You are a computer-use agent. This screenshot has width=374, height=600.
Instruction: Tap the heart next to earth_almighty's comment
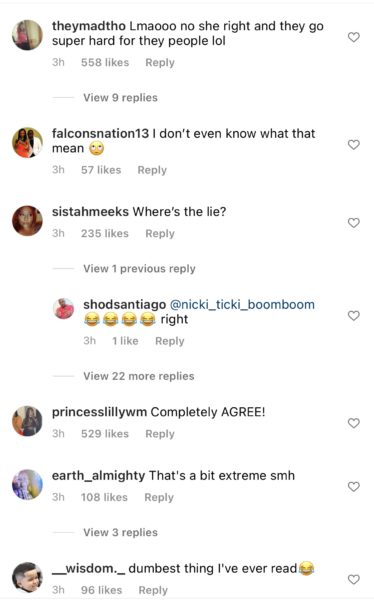point(353,487)
